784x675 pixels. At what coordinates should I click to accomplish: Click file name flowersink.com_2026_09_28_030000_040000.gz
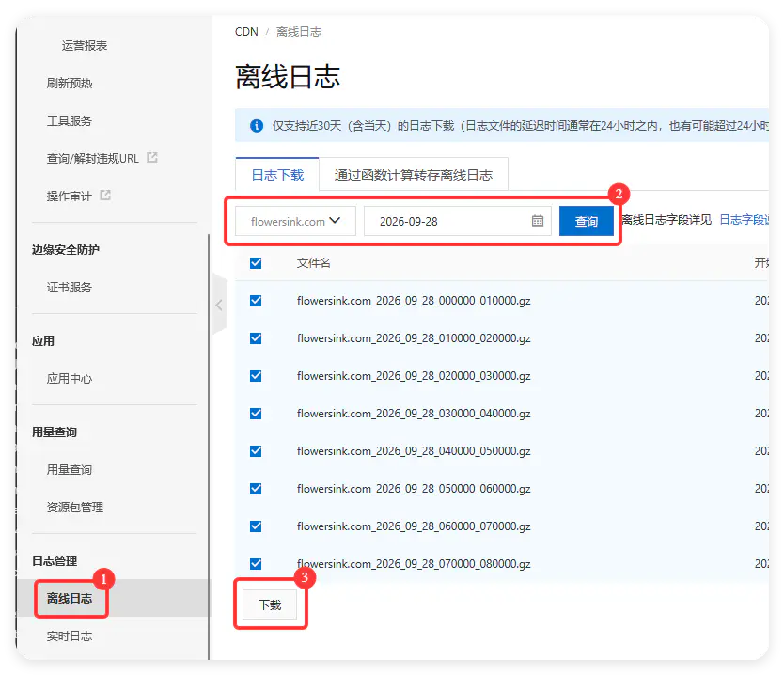coord(414,414)
